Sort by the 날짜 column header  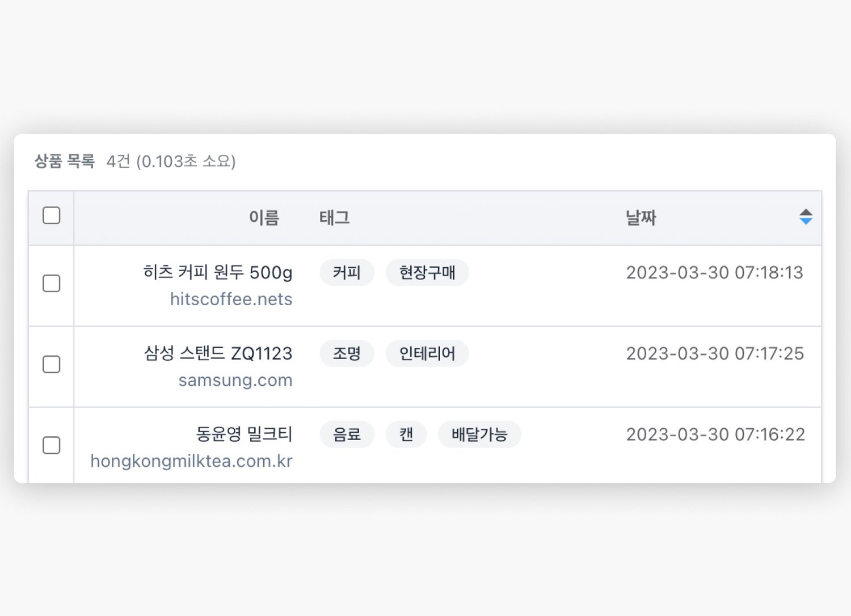tap(641, 218)
